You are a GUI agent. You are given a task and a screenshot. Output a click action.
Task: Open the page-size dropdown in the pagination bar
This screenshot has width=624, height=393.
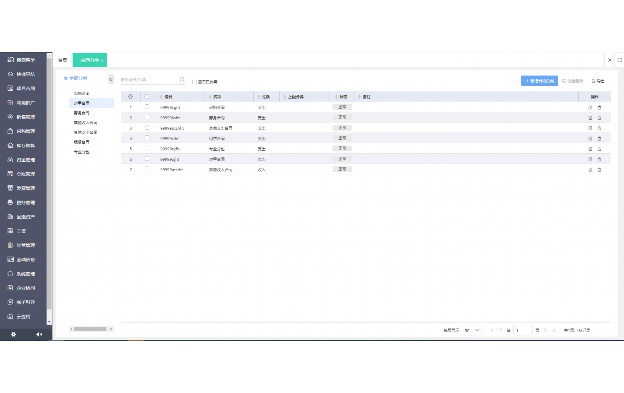pyautogui.click(x=472, y=330)
